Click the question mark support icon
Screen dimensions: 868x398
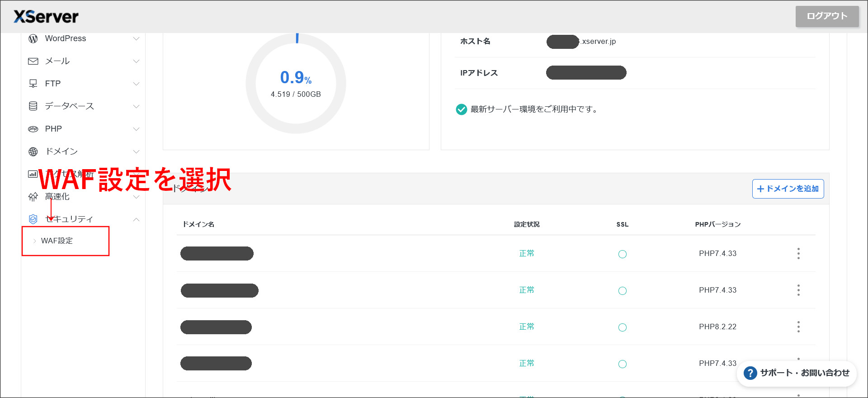[x=750, y=373]
